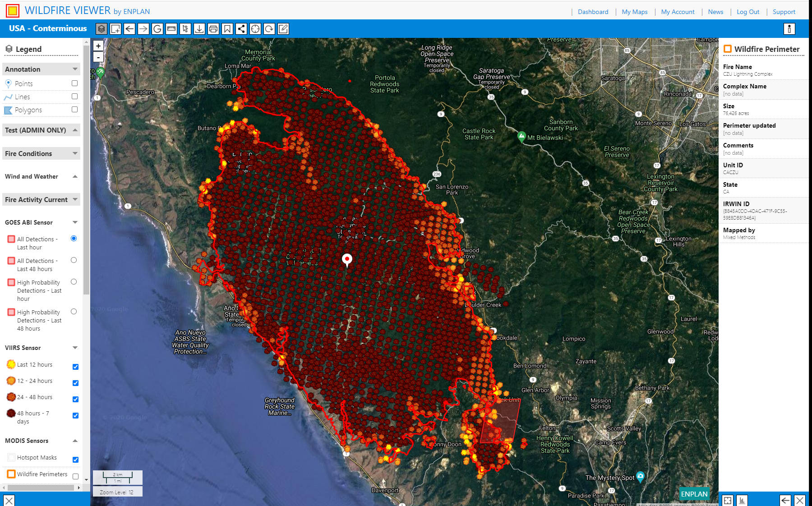Screen dimensions: 812x506
Task: Open chart icon in perimeter panel
Action: [742, 500]
